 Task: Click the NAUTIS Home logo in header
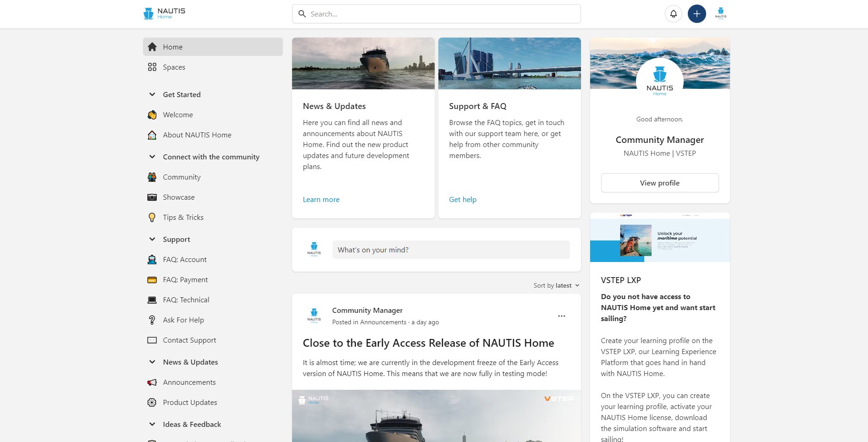pyautogui.click(x=164, y=14)
